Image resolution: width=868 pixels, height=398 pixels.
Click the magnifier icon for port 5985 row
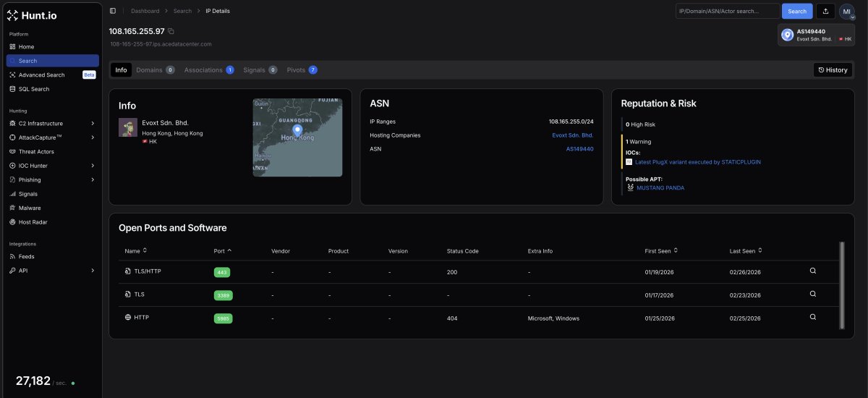(813, 317)
